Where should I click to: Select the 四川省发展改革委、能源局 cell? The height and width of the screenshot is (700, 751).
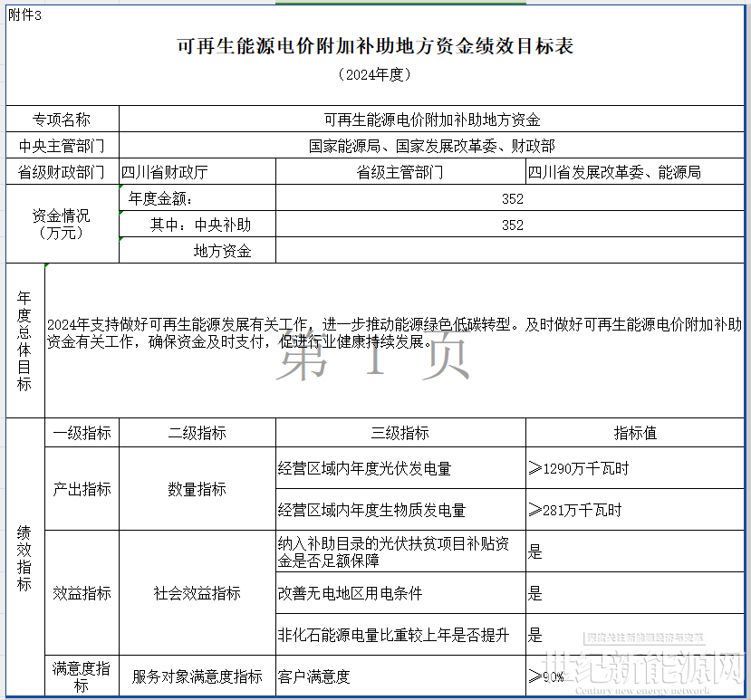(x=635, y=171)
